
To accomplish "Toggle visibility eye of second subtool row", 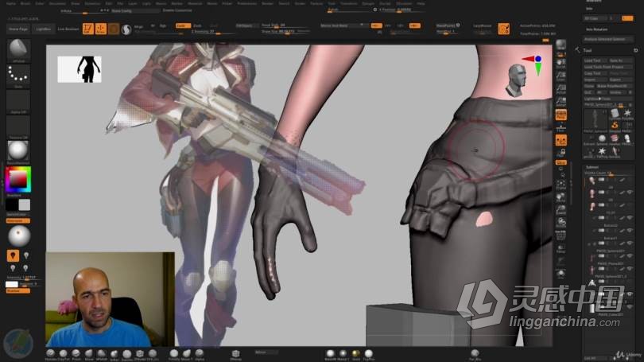I will tap(630, 193).
